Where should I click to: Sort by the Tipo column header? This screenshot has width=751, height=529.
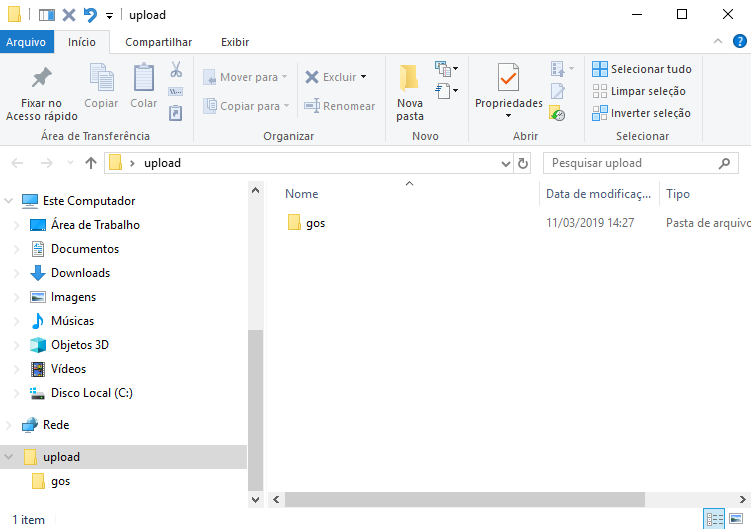click(678, 194)
